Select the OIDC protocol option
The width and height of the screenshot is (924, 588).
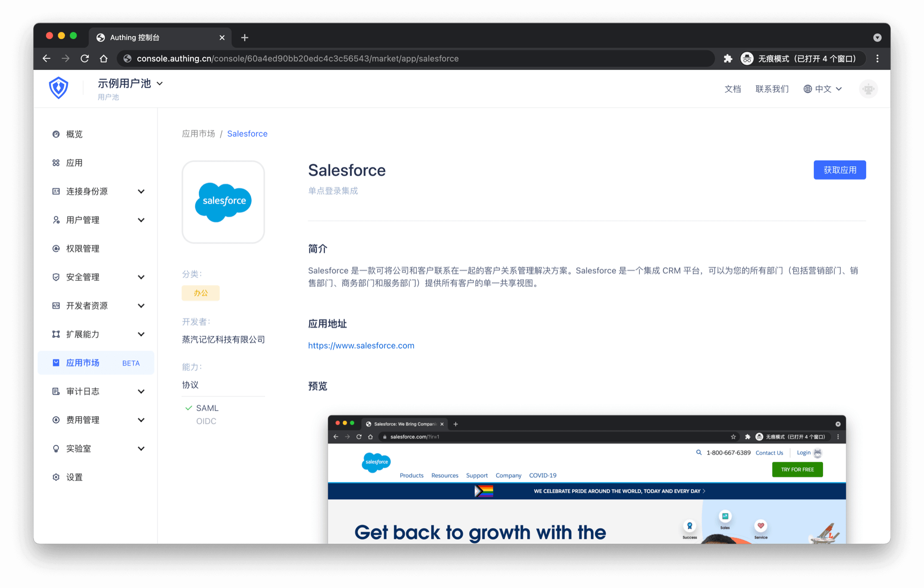pyautogui.click(x=206, y=421)
